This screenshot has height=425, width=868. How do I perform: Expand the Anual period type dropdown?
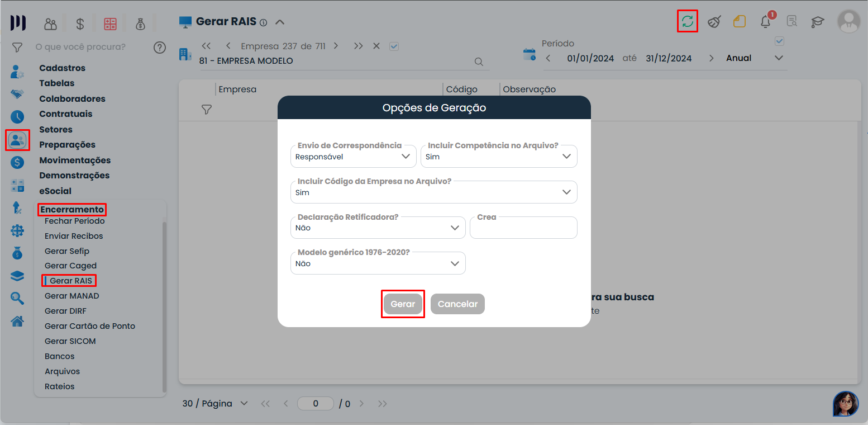click(755, 58)
